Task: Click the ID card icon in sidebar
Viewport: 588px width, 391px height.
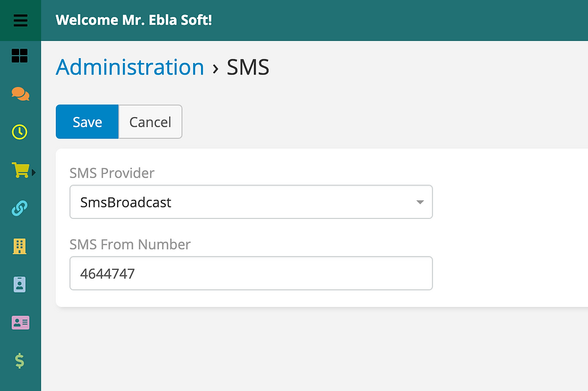Action: 20,284
